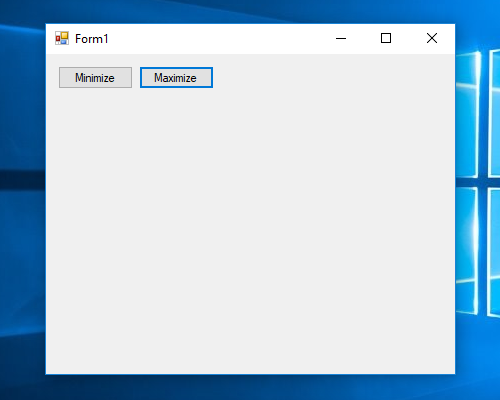The height and width of the screenshot is (400, 500).
Task: Click the Windows logo wallpaper right of the form
Action: (478, 183)
